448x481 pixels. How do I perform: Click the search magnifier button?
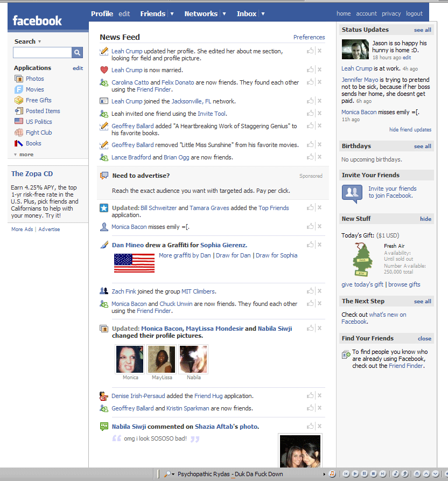[78, 52]
